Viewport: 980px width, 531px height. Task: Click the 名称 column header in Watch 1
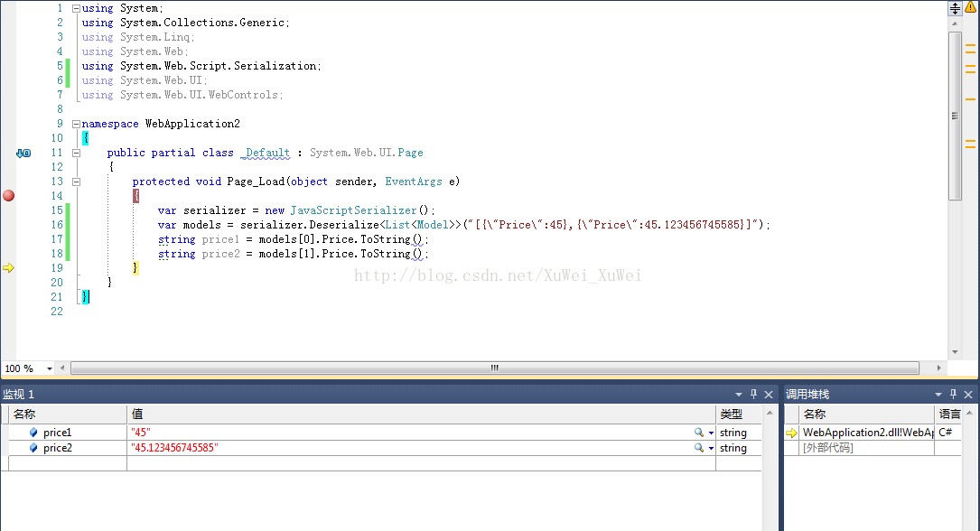[68, 415]
